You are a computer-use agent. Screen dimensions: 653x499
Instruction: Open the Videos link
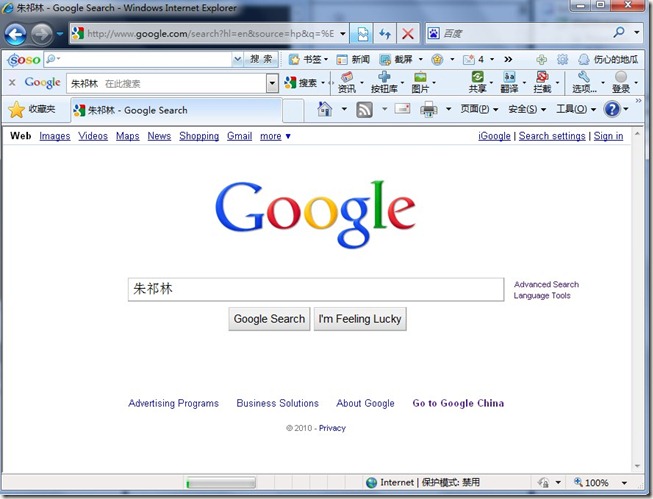(x=93, y=136)
